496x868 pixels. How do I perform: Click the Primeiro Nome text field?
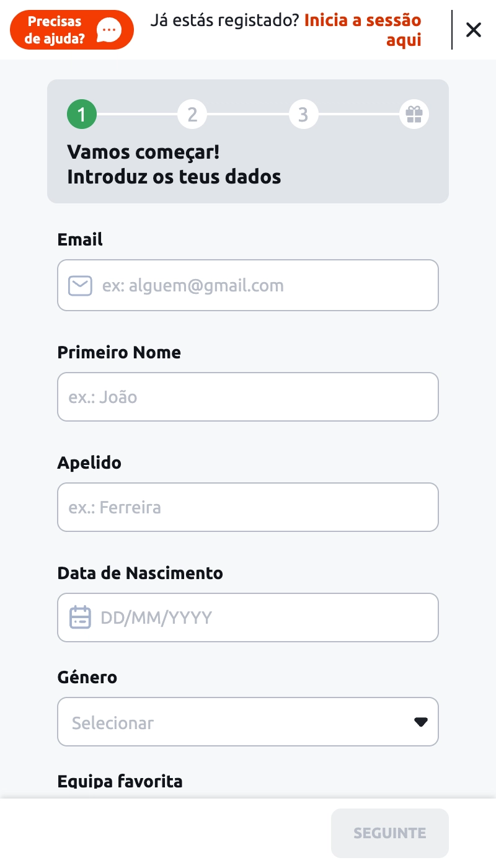pos(248,397)
